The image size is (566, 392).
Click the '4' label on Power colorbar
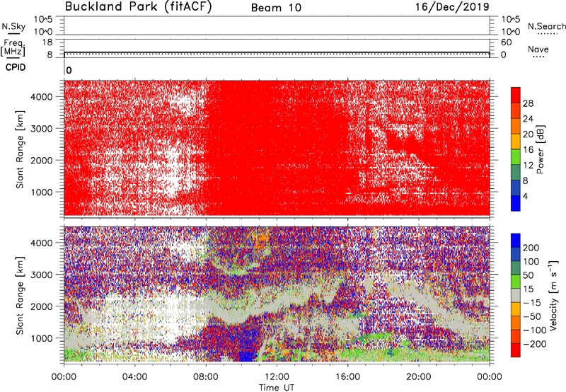(x=525, y=196)
